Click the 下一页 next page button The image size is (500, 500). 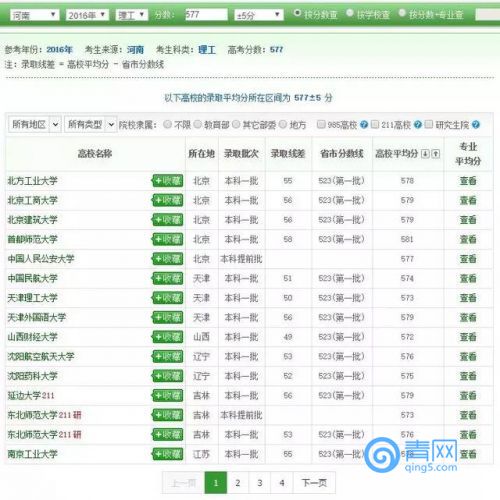pyautogui.click(x=314, y=482)
